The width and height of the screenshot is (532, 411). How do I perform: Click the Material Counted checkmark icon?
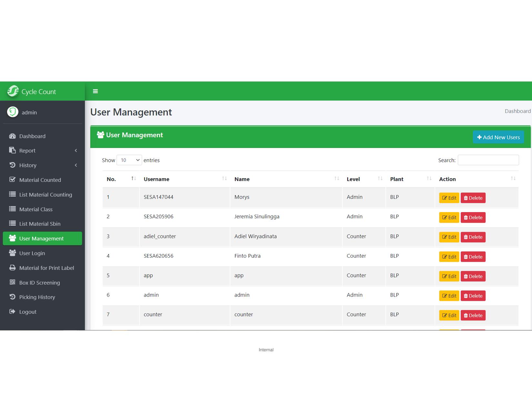pyautogui.click(x=13, y=180)
